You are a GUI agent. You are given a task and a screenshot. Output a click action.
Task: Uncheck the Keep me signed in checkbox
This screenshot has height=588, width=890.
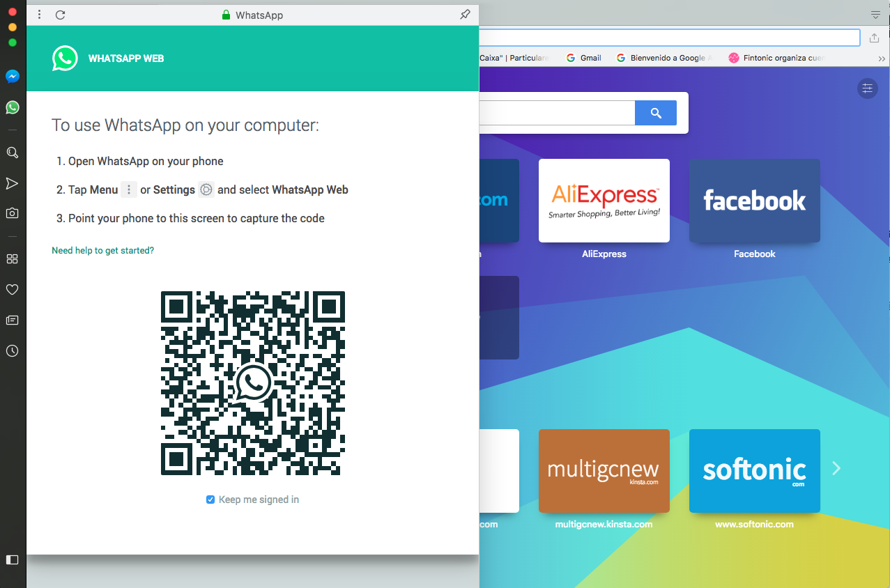(x=210, y=500)
